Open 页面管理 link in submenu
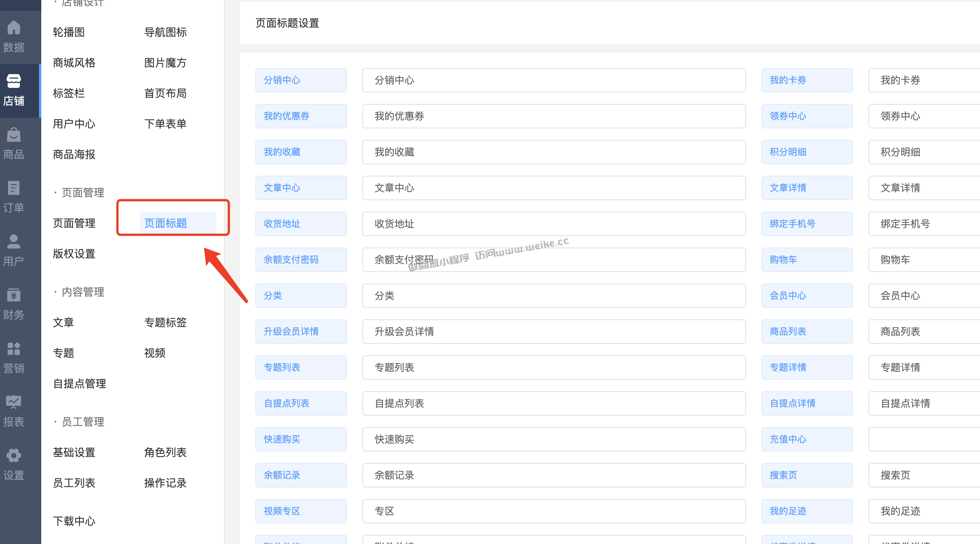This screenshot has height=544, width=980. tap(74, 223)
